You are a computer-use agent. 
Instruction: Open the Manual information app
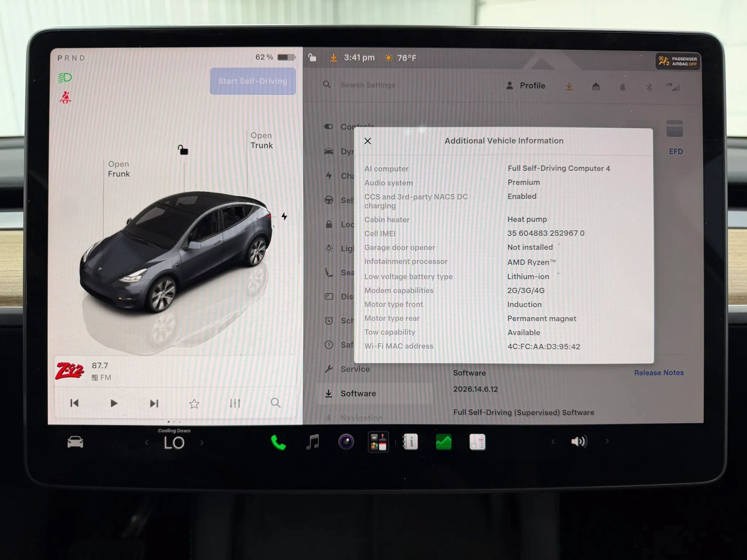tap(410, 442)
